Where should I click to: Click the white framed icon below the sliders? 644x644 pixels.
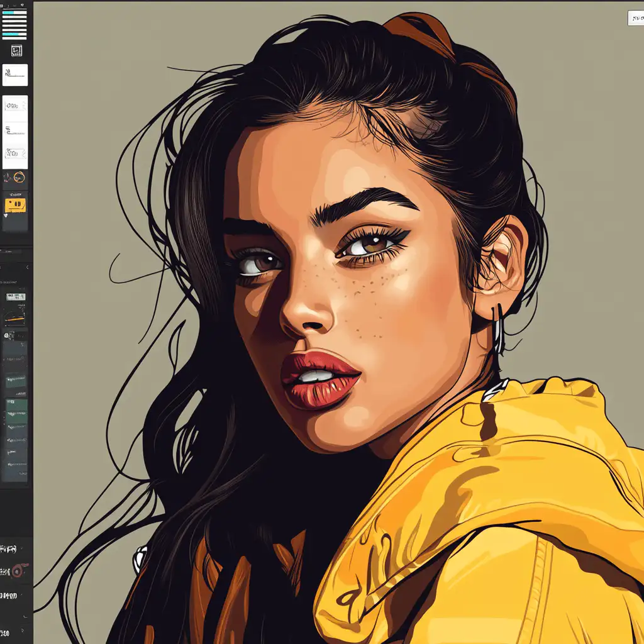pos(16,51)
